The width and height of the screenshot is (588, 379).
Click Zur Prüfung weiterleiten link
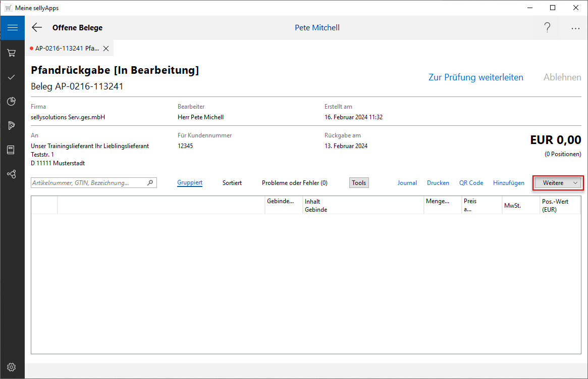[x=475, y=77]
